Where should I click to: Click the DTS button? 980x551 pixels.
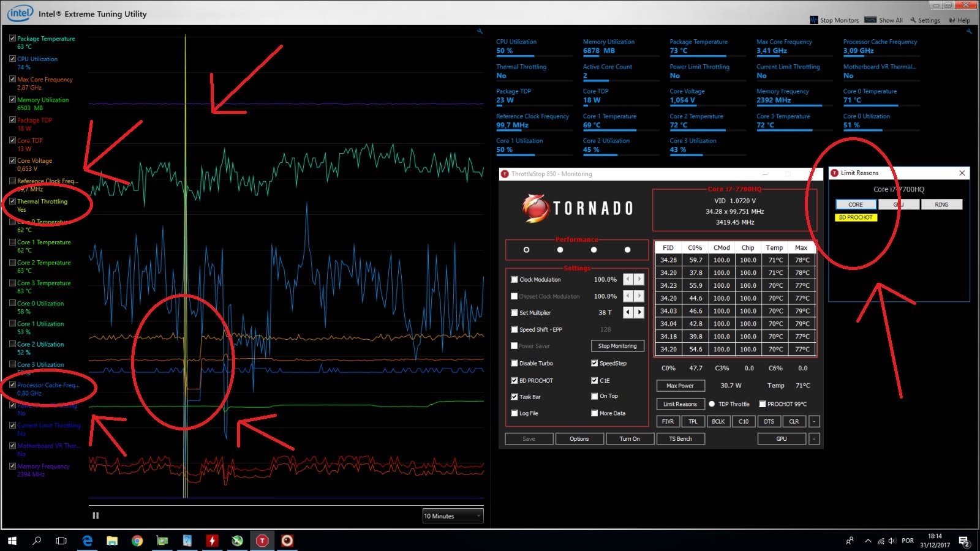point(769,421)
